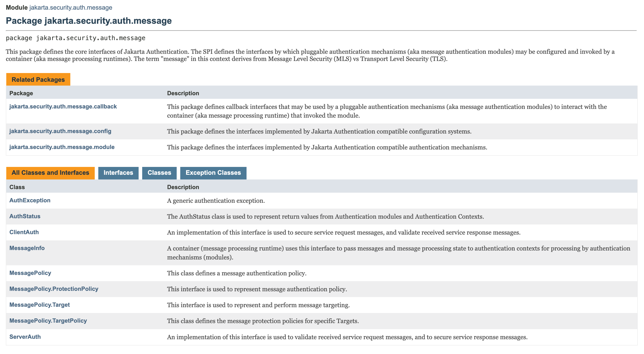Switch to the Exception Classes tab
The height and width of the screenshot is (354, 644).
(x=213, y=173)
